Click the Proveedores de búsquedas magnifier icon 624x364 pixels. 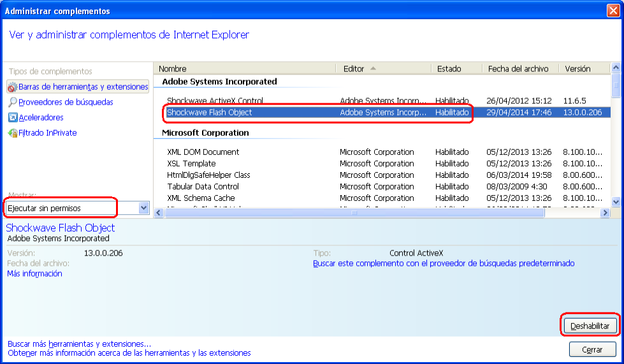[x=13, y=102]
